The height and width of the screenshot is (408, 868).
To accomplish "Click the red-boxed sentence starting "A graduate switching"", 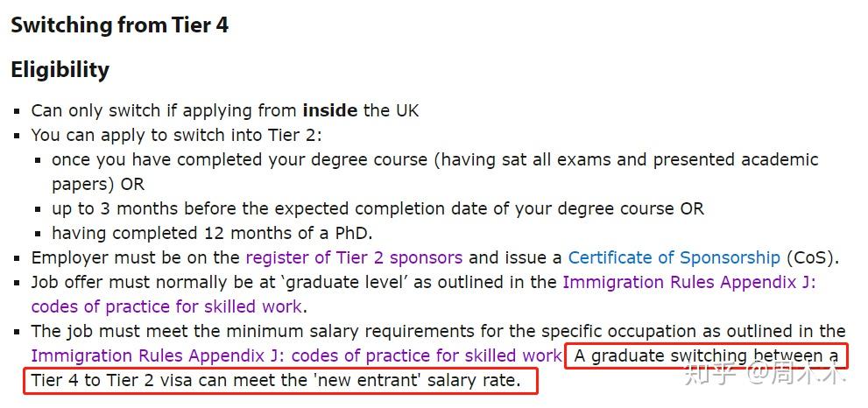I will point(706,356).
